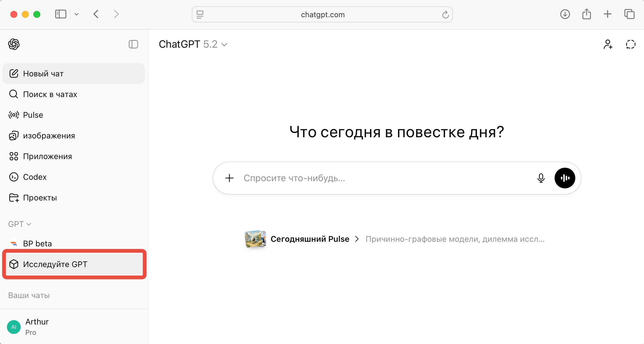Open the Arthur Pro account menu
Screen dimensions: 644x344
click(74, 327)
